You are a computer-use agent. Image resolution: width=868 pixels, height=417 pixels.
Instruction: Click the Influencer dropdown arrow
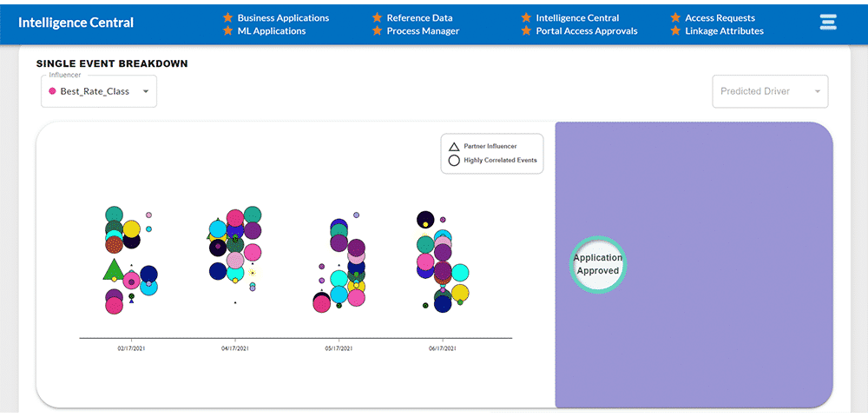click(x=146, y=91)
